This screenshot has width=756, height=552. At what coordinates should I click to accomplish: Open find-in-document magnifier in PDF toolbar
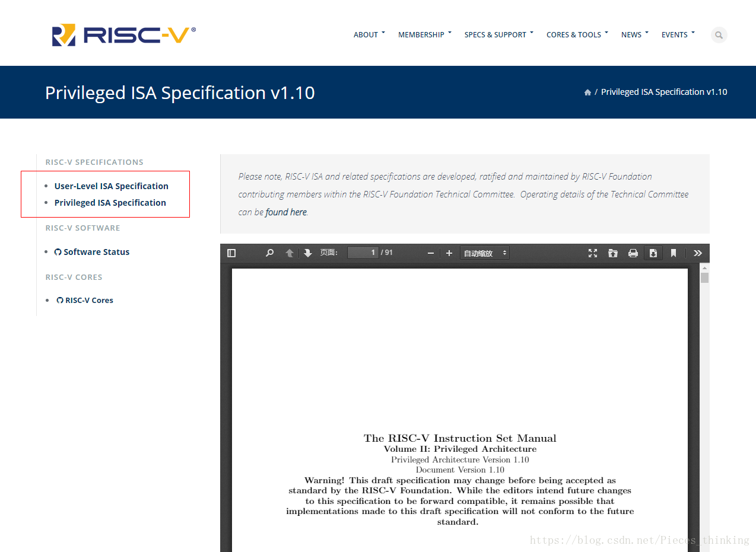coord(269,253)
